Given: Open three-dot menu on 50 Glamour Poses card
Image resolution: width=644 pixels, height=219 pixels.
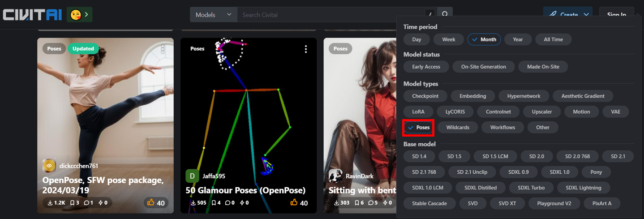Looking at the screenshot, I should point(306,49).
